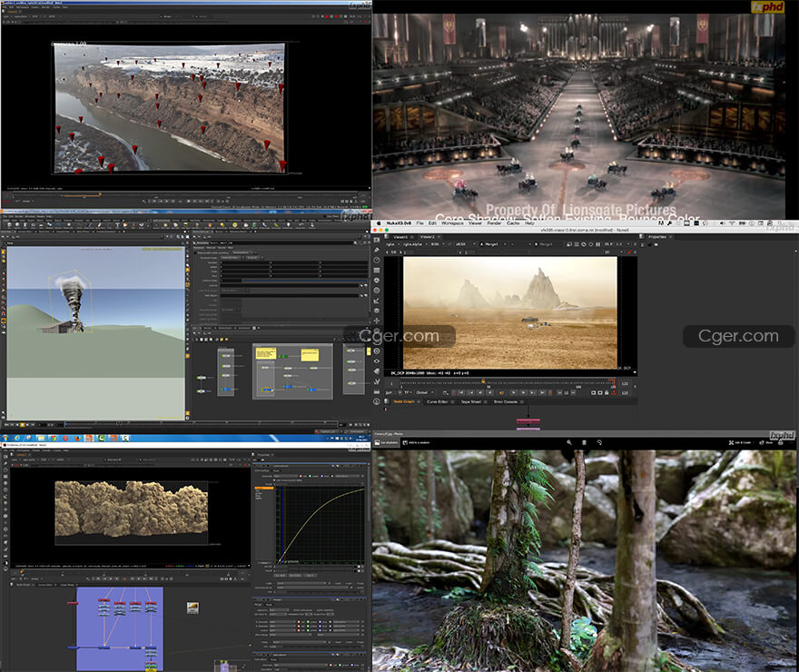Click See all photos in Photos window
The height and width of the screenshot is (672, 799).
click(x=387, y=443)
